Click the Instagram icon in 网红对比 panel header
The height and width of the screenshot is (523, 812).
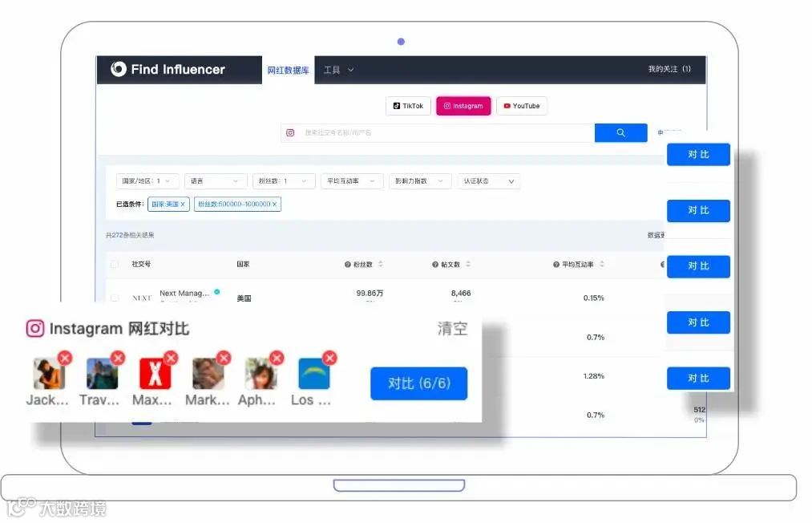coord(35,328)
